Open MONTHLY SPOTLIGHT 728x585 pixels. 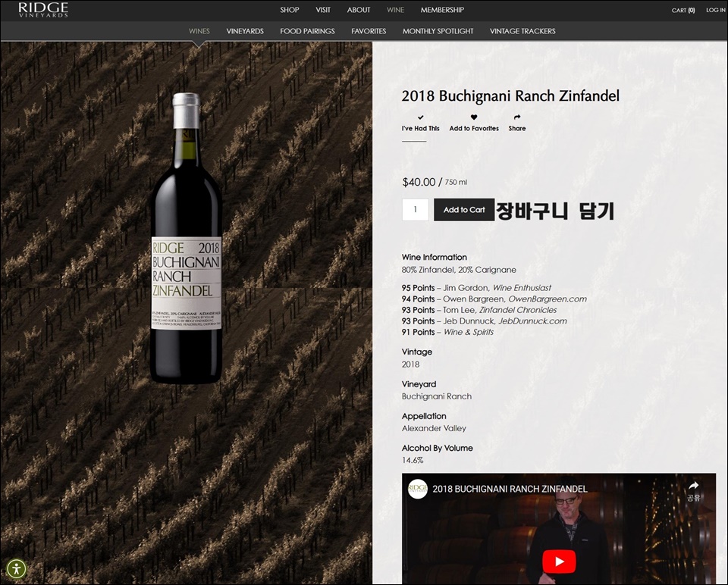pos(438,31)
